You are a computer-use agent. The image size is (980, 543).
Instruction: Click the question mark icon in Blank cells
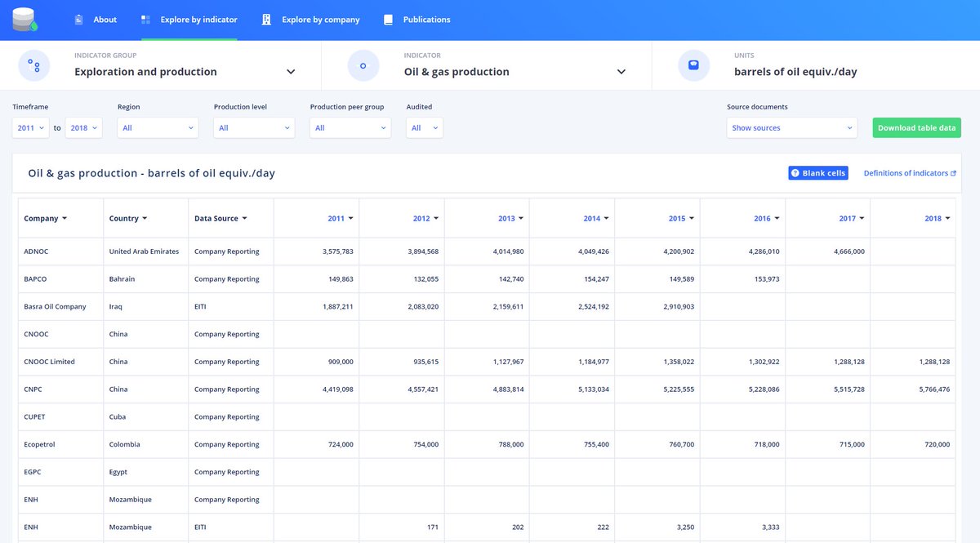click(x=795, y=173)
